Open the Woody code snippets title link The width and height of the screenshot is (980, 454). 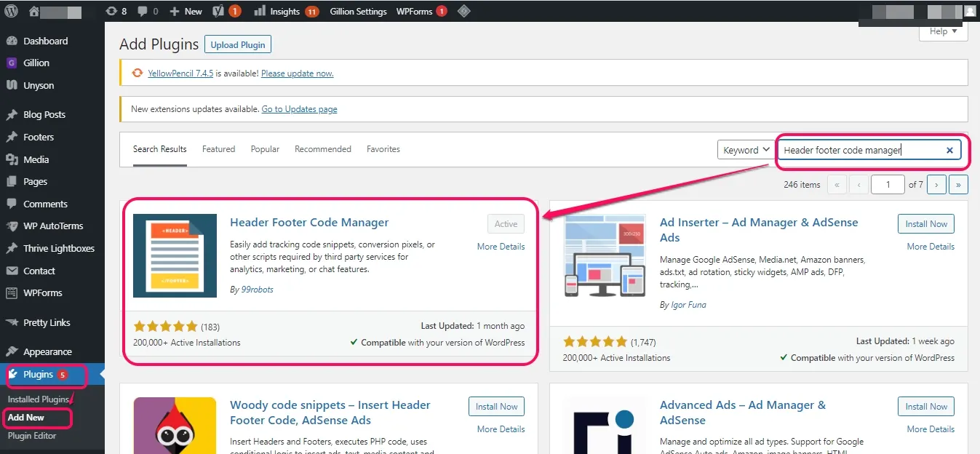(x=330, y=413)
